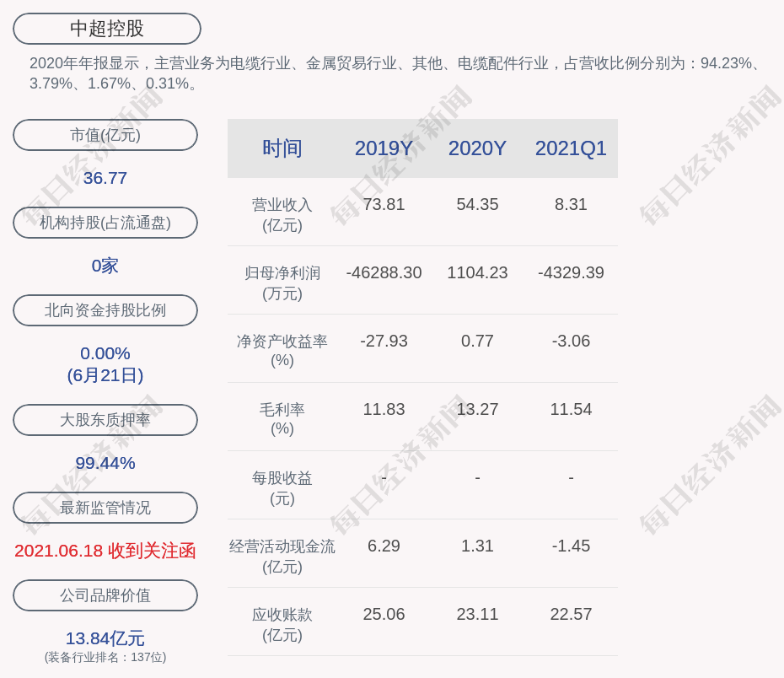Click the 归母净利润(万元) row label

[x=282, y=283]
